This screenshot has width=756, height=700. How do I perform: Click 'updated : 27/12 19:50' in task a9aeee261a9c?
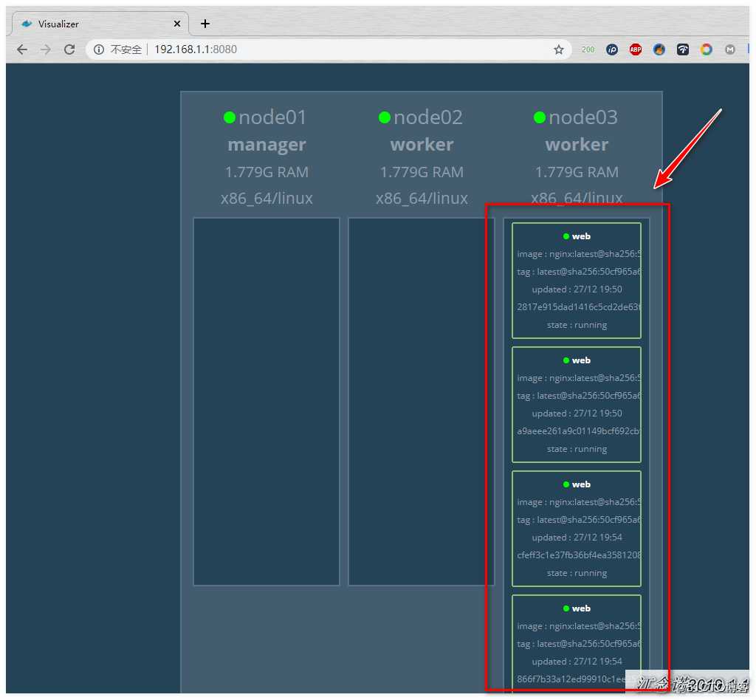pyautogui.click(x=577, y=414)
